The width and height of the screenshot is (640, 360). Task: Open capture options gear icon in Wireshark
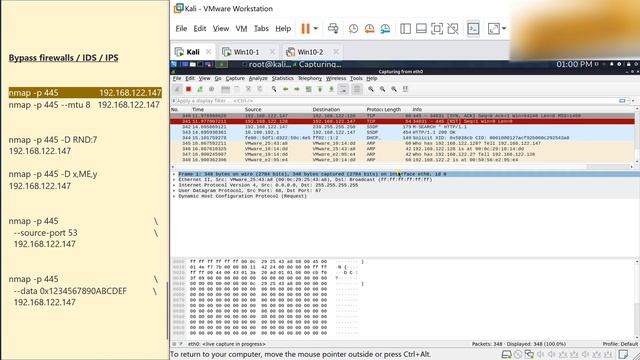[211, 89]
